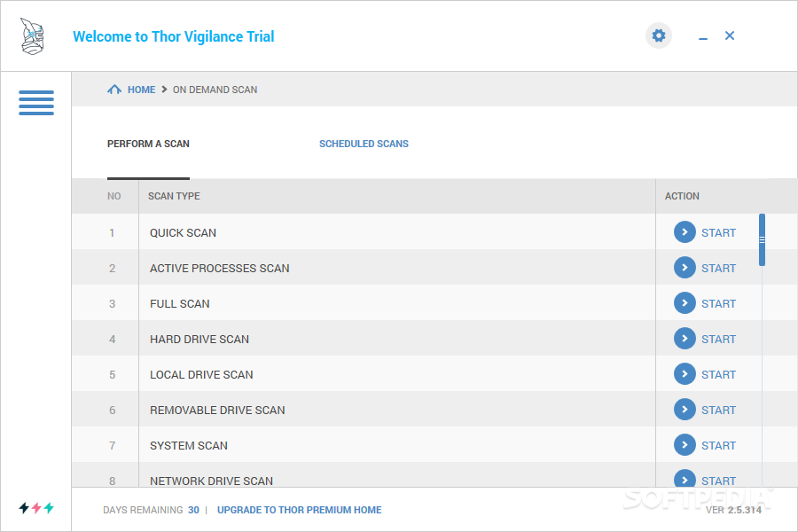This screenshot has width=798, height=532.
Task: Select the LOCAL DRIVE SCAN label
Action: coord(201,375)
